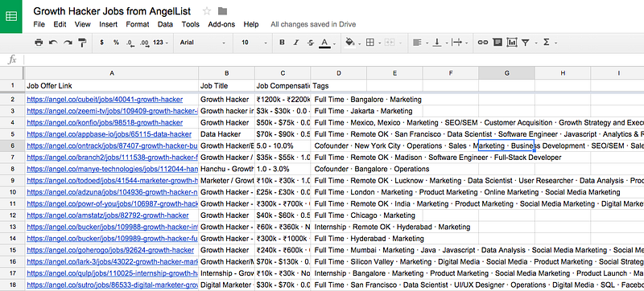Screen dimensions: 644x291
Task: Open the 123 more formats dropdown
Action: click(x=160, y=43)
